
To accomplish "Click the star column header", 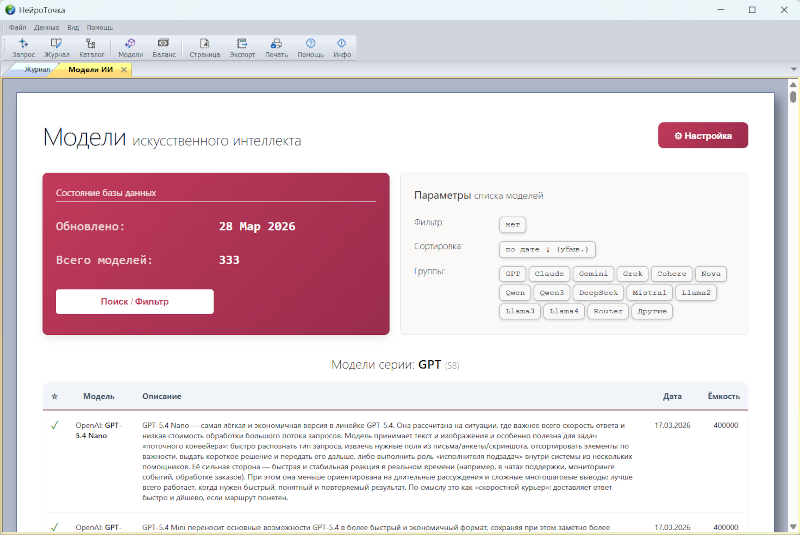I will click(55, 396).
